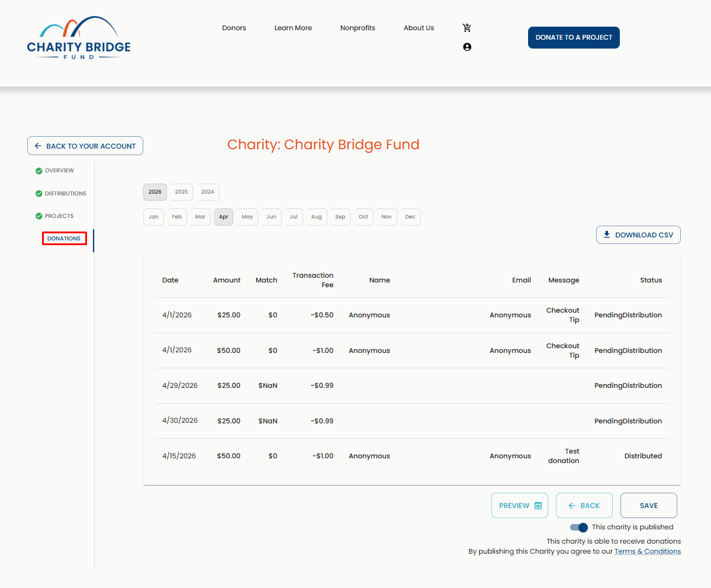Toggle the charity published switch
The image size is (711, 588).
click(x=578, y=528)
